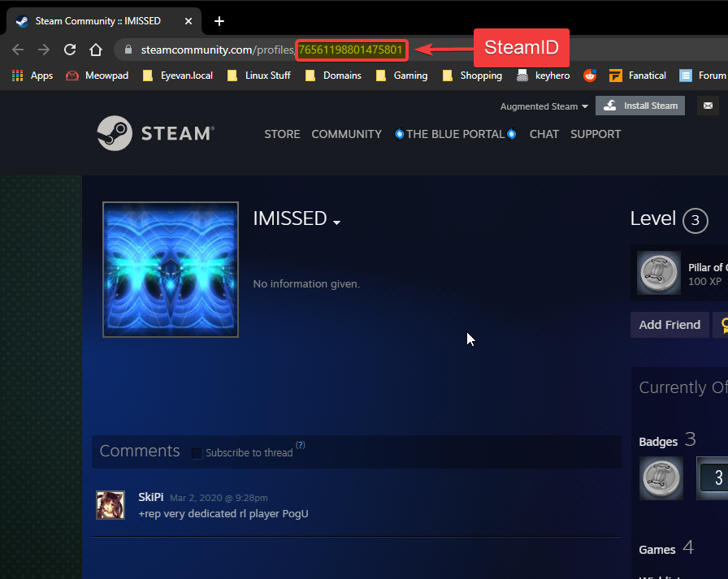Open the keyhero bookmark

coord(544,76)
